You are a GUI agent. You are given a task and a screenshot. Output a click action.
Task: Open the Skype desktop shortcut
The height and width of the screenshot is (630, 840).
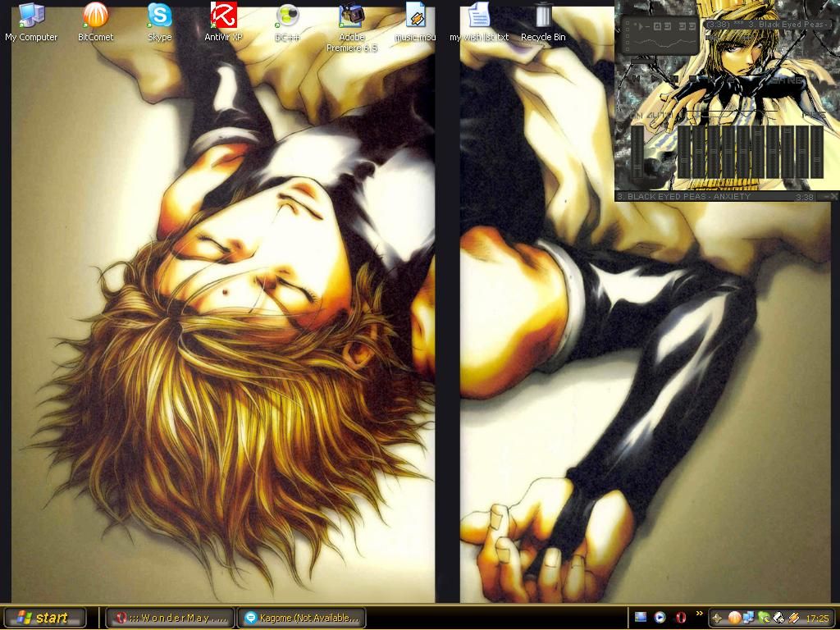coord(160,22)
